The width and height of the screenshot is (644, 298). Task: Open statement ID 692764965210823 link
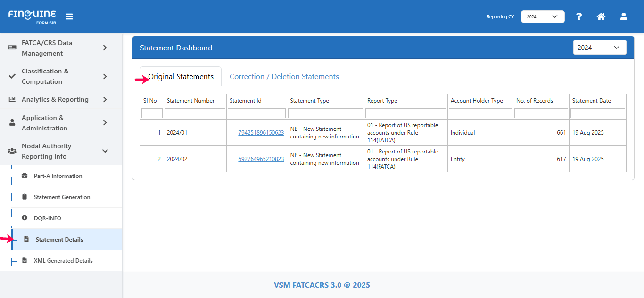[261, 159]
